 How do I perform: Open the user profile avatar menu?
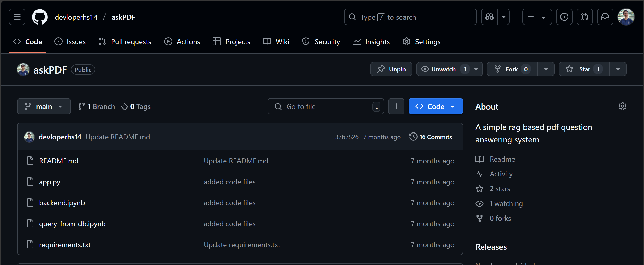coord(626,17)
